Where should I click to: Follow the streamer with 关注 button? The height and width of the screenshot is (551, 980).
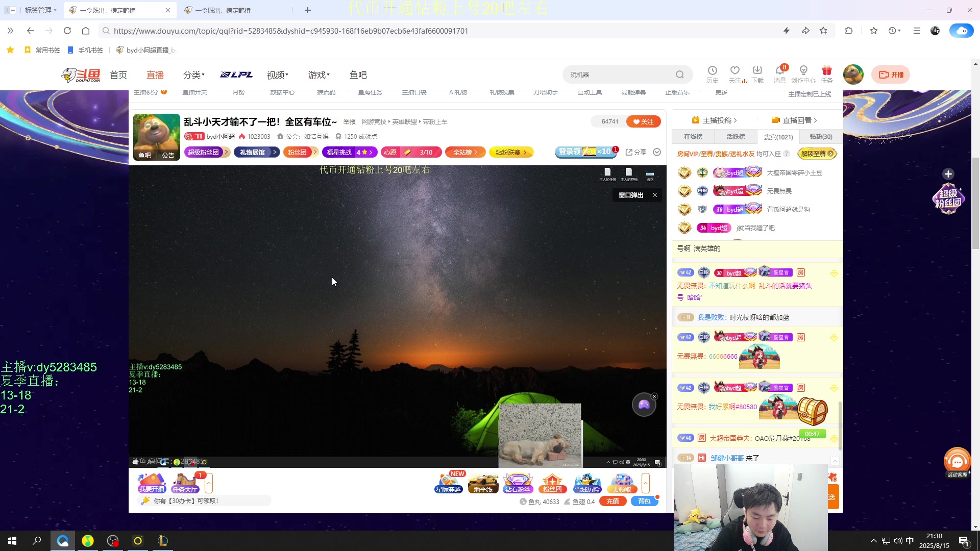(644, 121)
